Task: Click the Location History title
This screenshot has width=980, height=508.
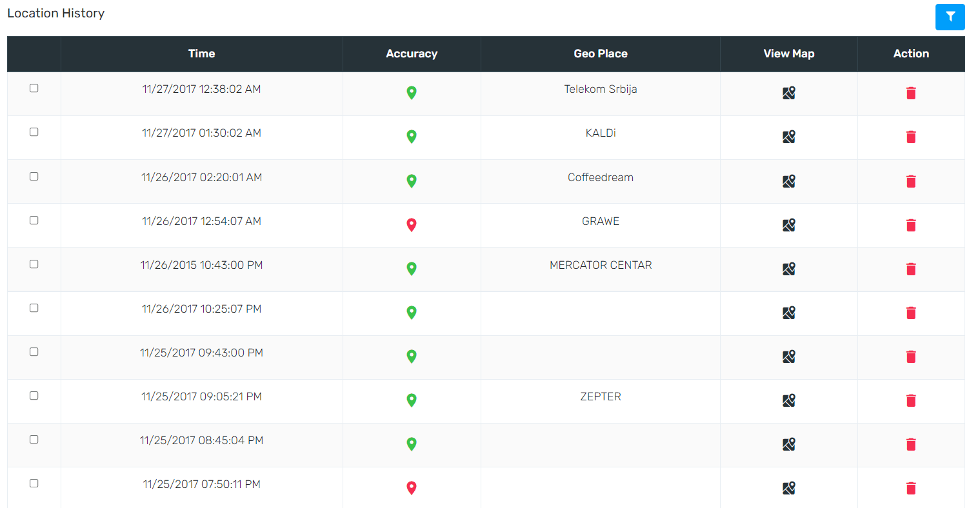Action: [x=56, y=14]
